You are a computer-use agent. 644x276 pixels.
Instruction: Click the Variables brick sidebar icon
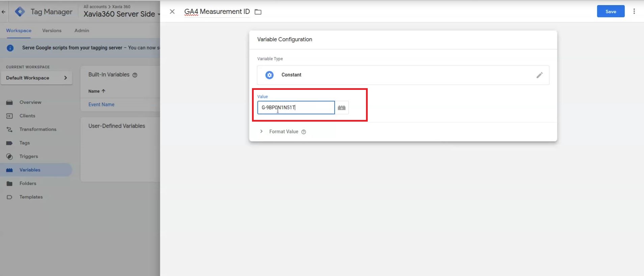(9, 170)
